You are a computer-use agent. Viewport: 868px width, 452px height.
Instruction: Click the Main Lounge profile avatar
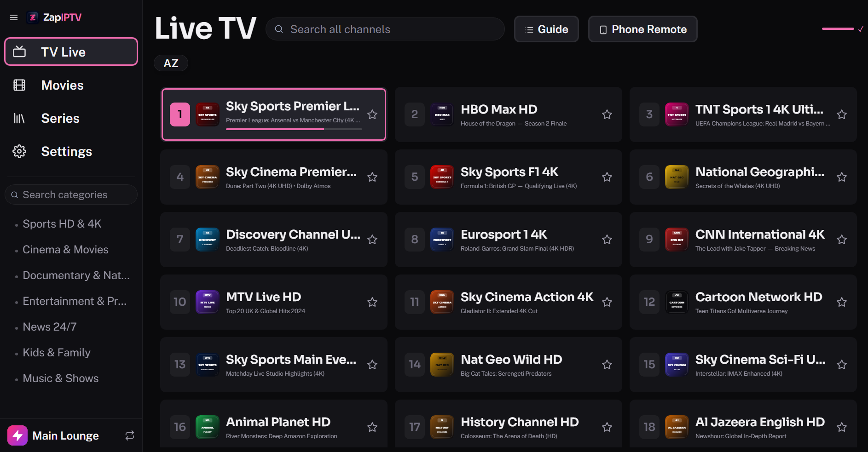tap(17, 435)
